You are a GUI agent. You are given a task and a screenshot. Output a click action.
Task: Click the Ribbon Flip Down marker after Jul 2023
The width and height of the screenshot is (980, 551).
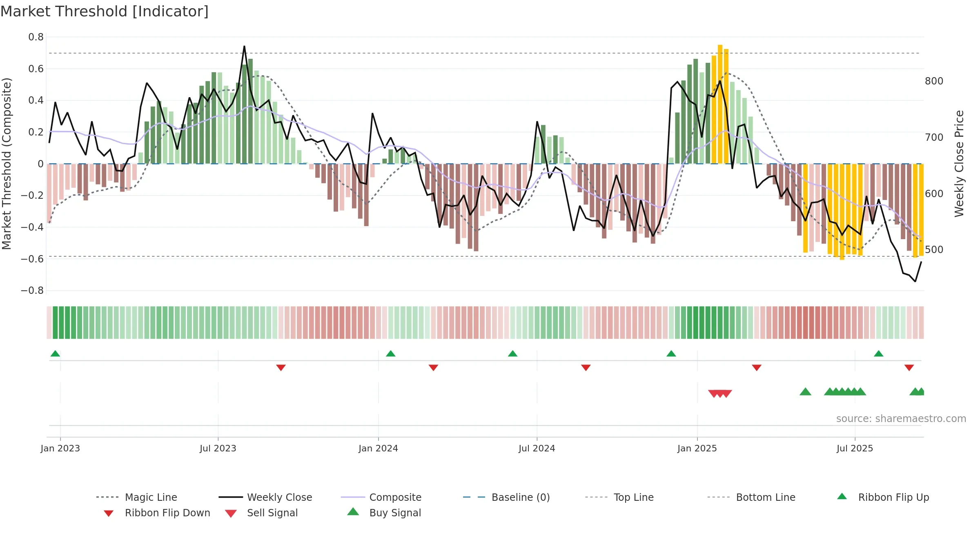point(281,368)
